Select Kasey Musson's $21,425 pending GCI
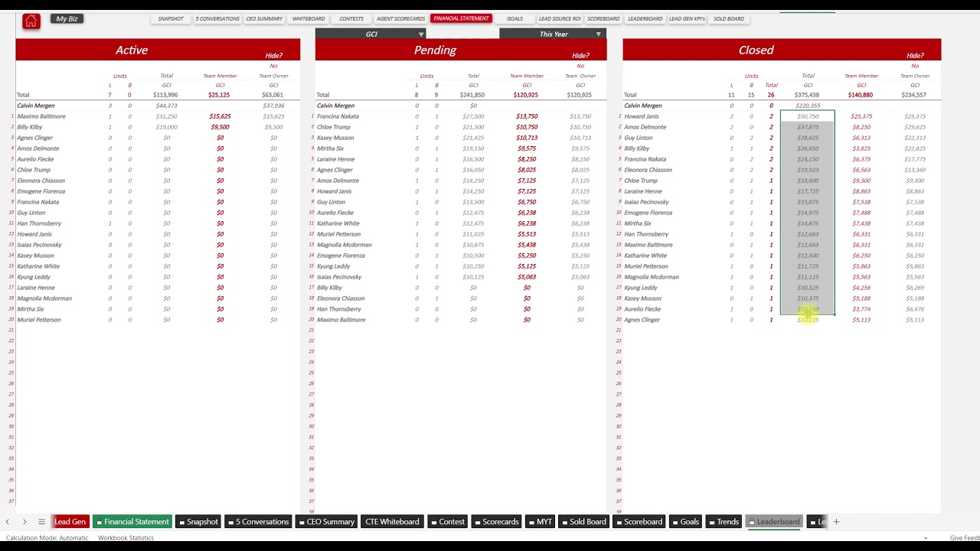 (473, 138)
